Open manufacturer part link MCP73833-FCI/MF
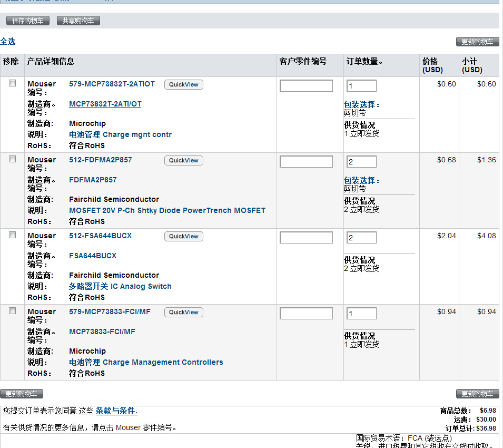The width and height of the screenshot is (503, 448). (x=102, y=332)
